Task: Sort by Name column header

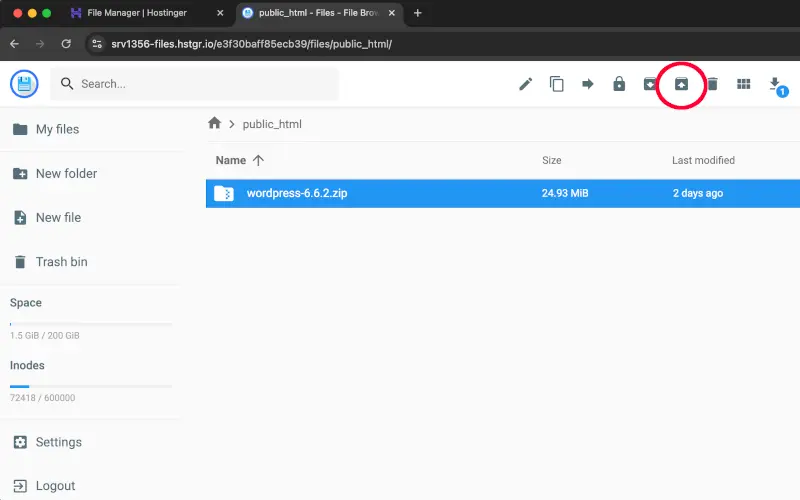Action: (x=239, y=160)
